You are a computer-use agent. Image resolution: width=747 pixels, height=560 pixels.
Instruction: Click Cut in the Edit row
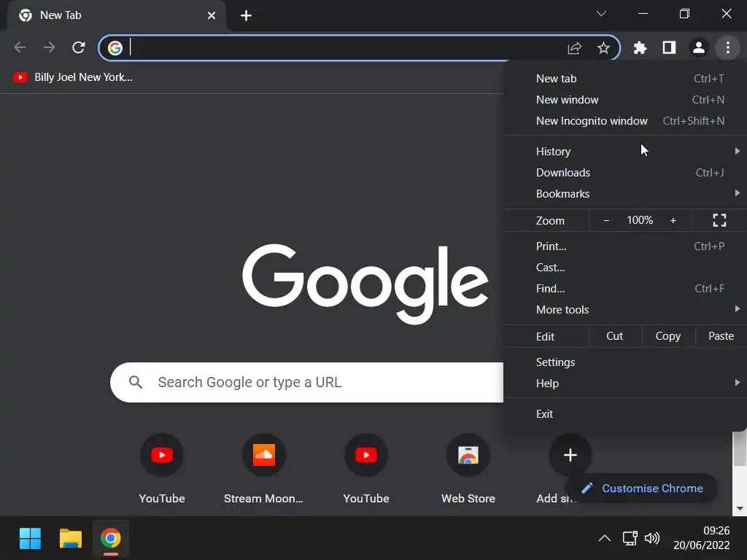614,336
